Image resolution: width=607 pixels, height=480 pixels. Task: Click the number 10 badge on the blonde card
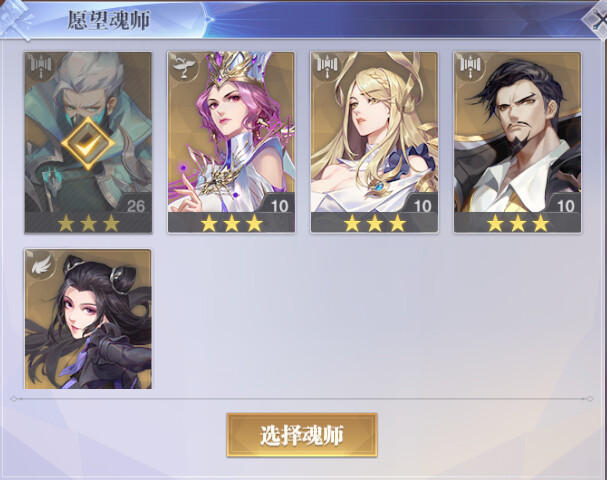pyautogui.click(x=422, y=206)
